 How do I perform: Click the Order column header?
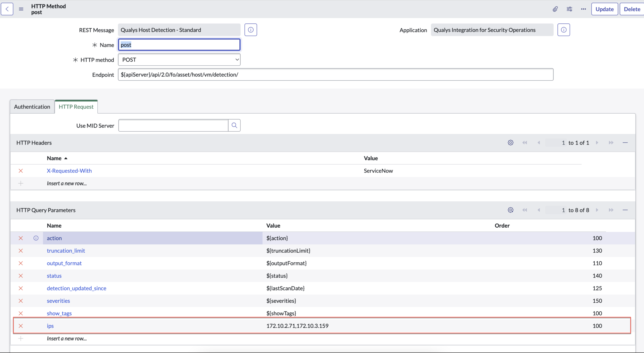pos(502,225)
